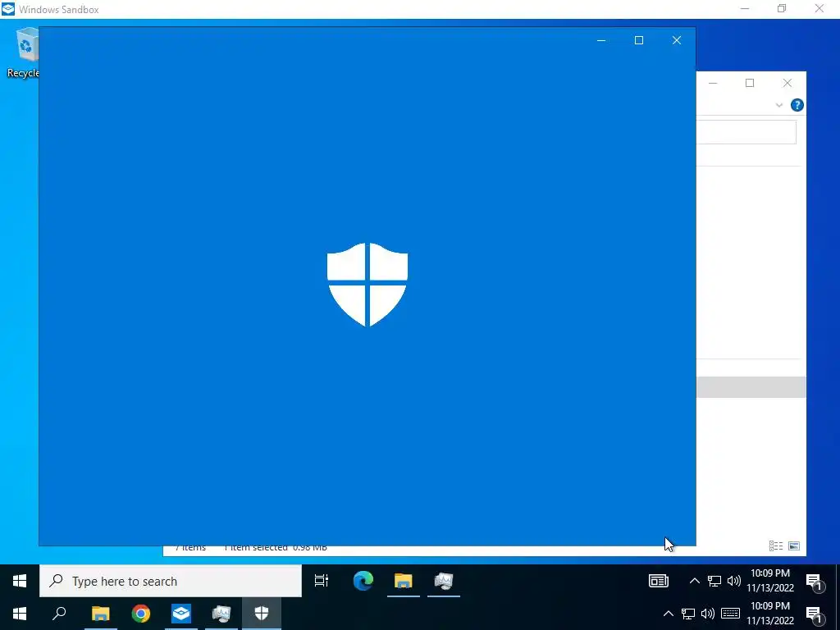The image size is (840, 630).
Task: Click Start on taskbar with search box
Action: [x=20, y=582]
